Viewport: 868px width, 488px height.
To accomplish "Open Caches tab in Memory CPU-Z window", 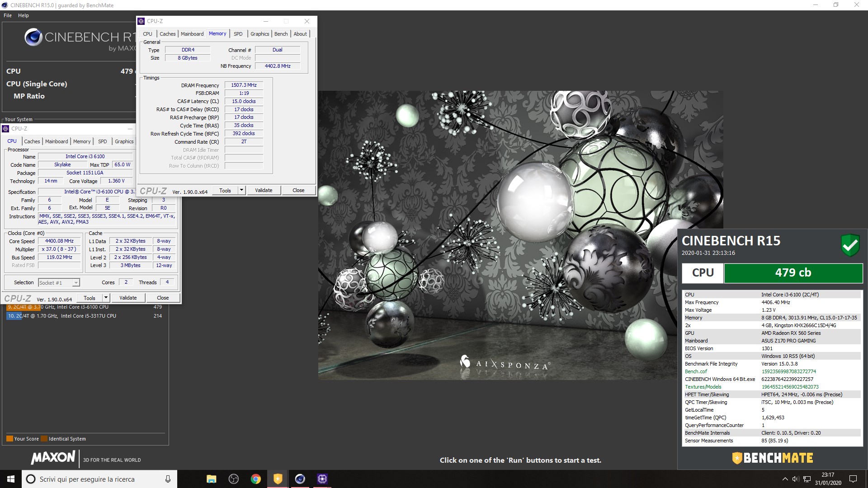I will pos(167,34).
